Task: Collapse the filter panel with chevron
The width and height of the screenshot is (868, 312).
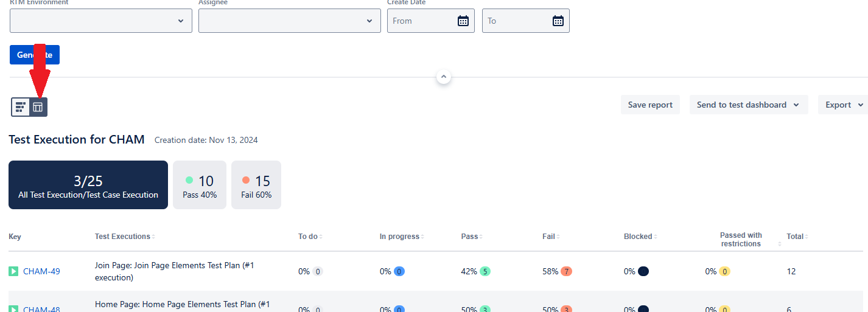Action: pyautogui.click(x=444, y=77)
